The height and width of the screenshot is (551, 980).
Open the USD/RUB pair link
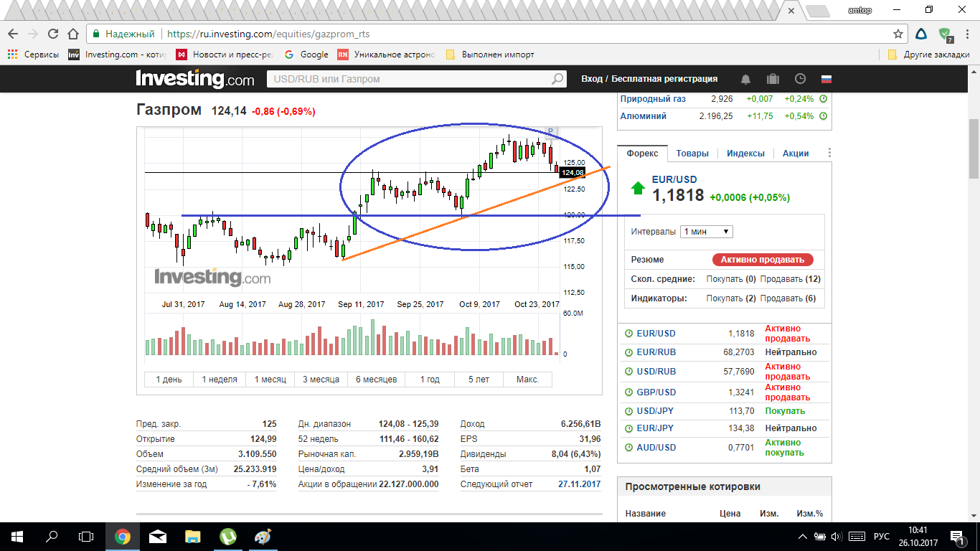pyautogui.click(x=656, y=372)
